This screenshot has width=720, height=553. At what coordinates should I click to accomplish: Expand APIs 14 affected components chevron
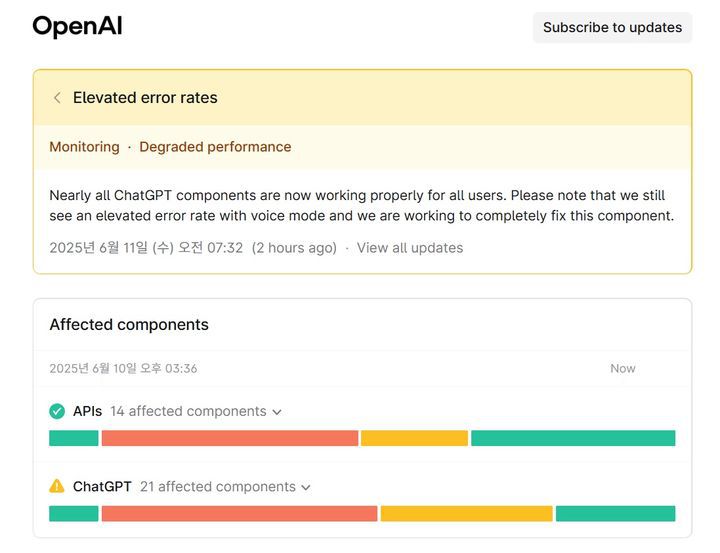(277, 412)
